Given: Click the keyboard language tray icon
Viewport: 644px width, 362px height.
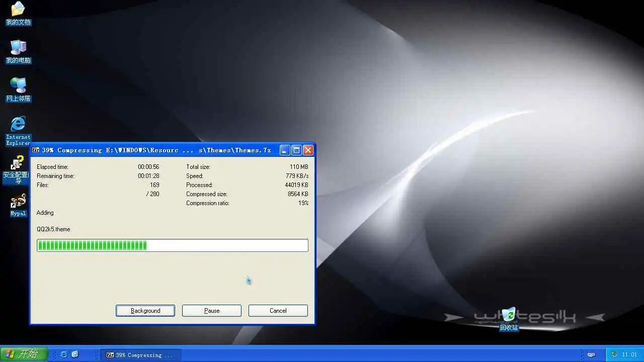Looking at the screenshot, I should coord(591,354).
